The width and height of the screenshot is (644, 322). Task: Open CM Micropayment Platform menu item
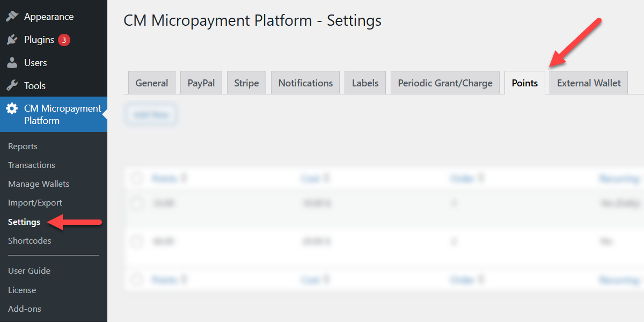[x=54, y=114]
